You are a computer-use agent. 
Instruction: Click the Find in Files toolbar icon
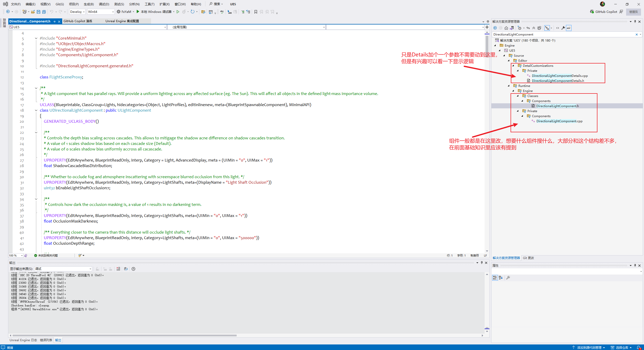pos(203,12)
